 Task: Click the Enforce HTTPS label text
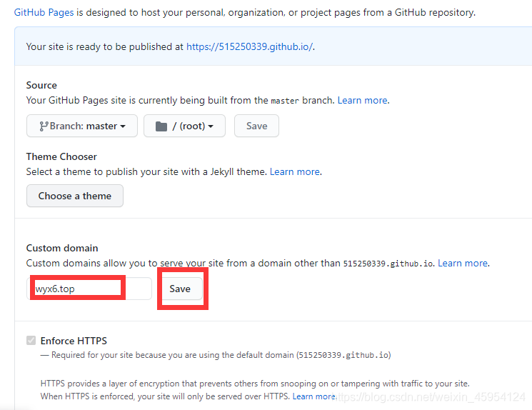tap(74, 341)
